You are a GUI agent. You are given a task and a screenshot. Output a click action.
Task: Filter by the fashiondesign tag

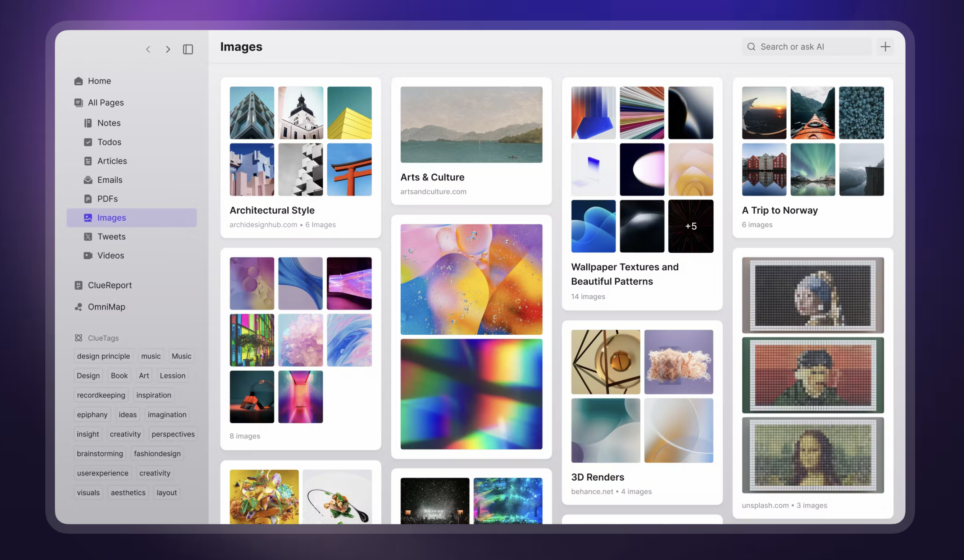pos(157,454)
